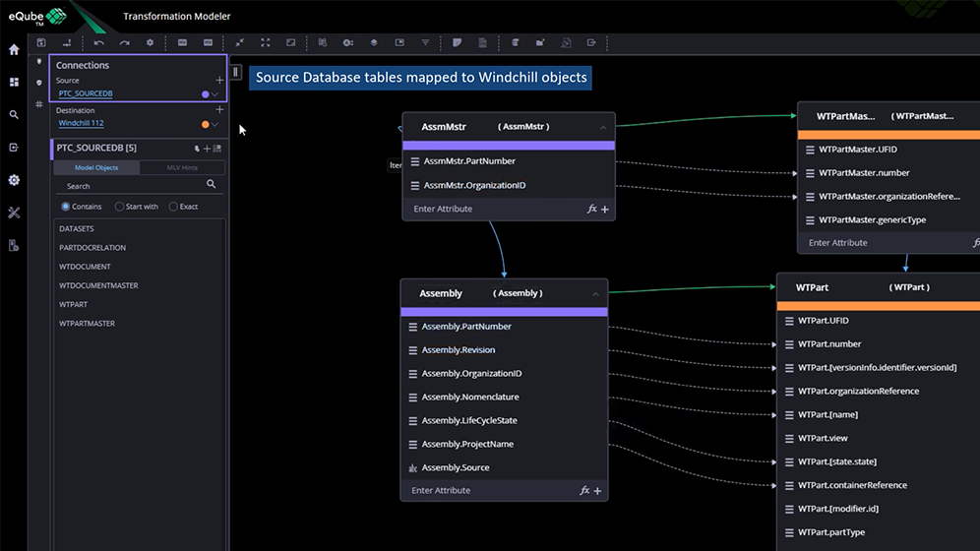The image size is (980, 551).
Task: Click the undo arrow in toolbar
Action: [98, 43]
